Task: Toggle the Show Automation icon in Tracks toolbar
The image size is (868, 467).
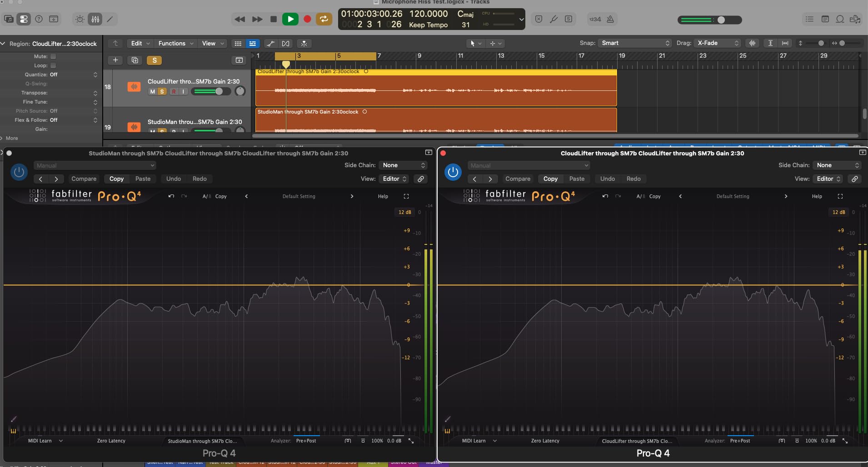Action: click(270, 44)
